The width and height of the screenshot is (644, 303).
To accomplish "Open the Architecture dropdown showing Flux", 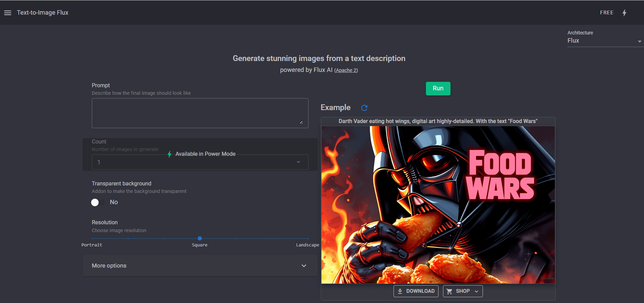I will click(604, 41).
